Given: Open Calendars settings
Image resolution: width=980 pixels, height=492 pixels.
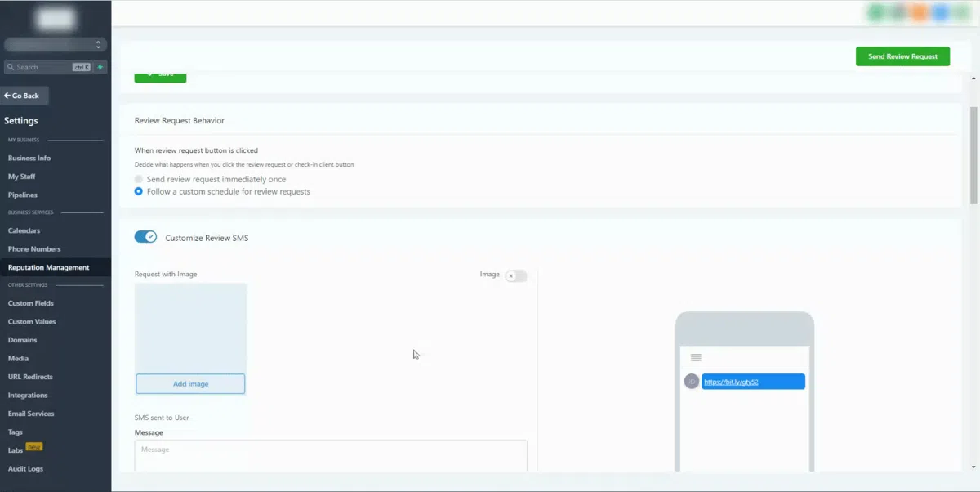Looking at the screenshot, I should pyautogui.click(x=24, y=230).
